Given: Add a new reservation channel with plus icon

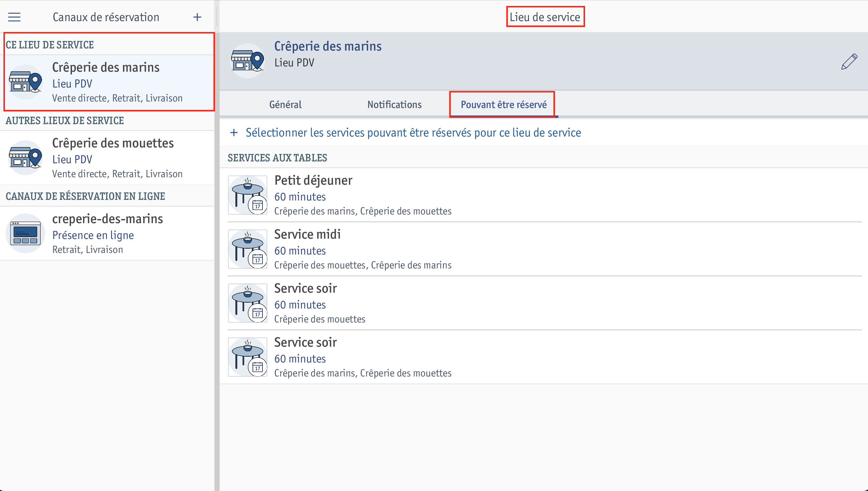Looking at the screenshot, I should pyautogui.click(x=197, y=17).
